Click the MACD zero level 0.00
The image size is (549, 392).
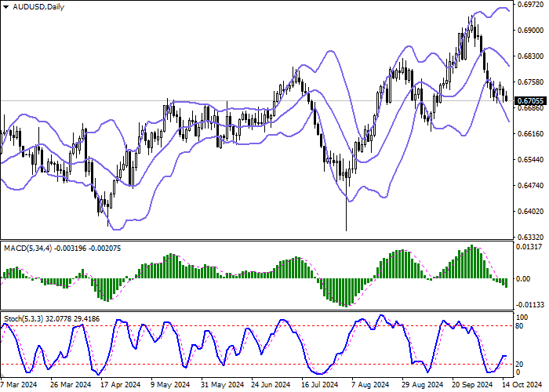(x=523, y=279)
